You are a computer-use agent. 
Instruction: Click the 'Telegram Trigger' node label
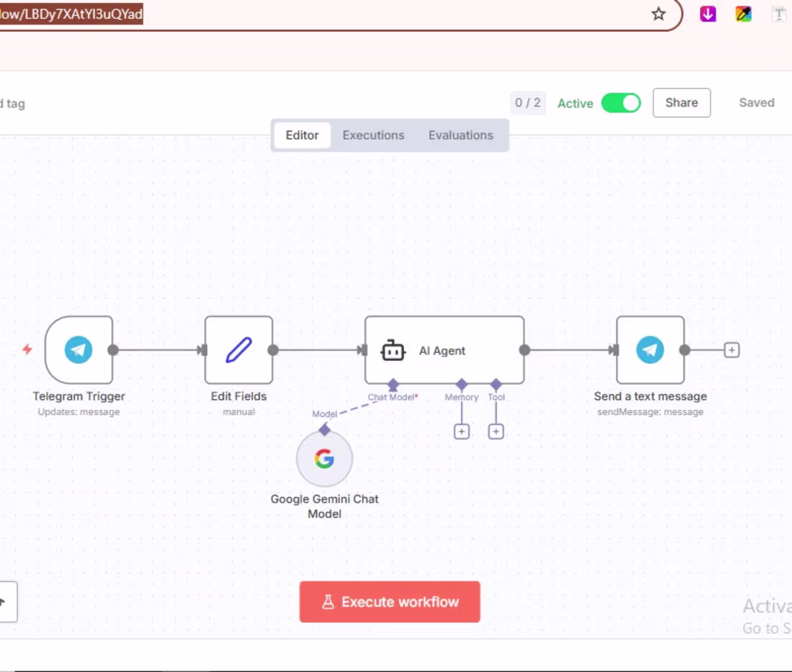(x=78, y=396)
